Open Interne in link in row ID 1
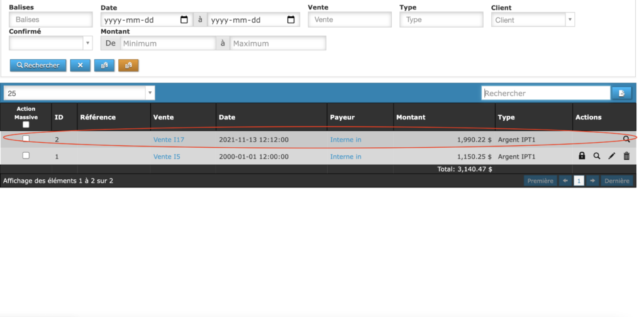The image size is (644, 317). pyautogui.click(x=346, y=157)
